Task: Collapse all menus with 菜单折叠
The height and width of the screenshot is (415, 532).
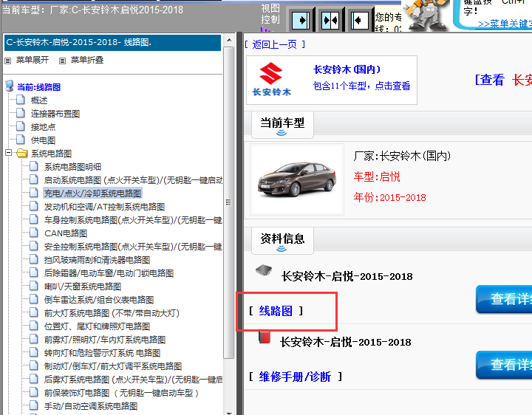Action: (x=87, y=61)
